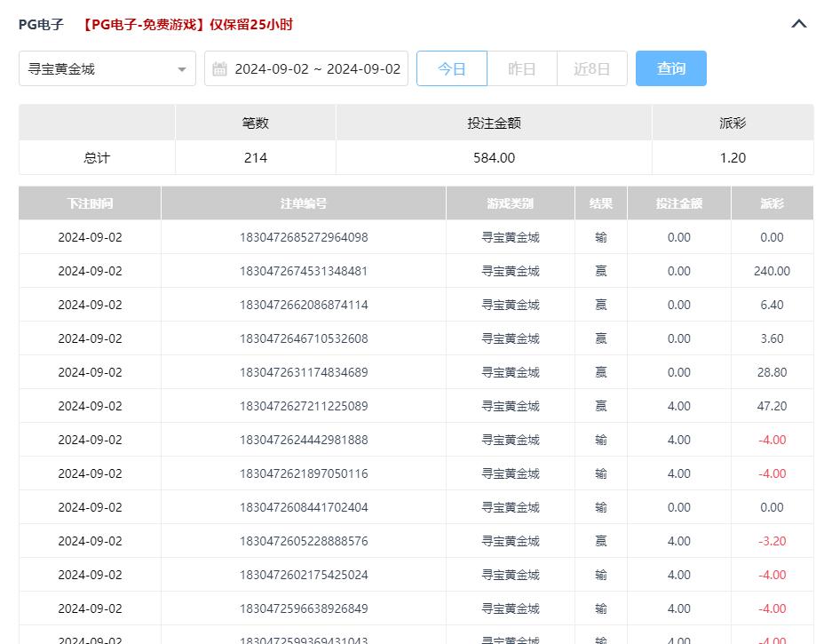Click the calendar icon in date field
Viewport: 816px width, 644px height.
(x=219, y=68)
